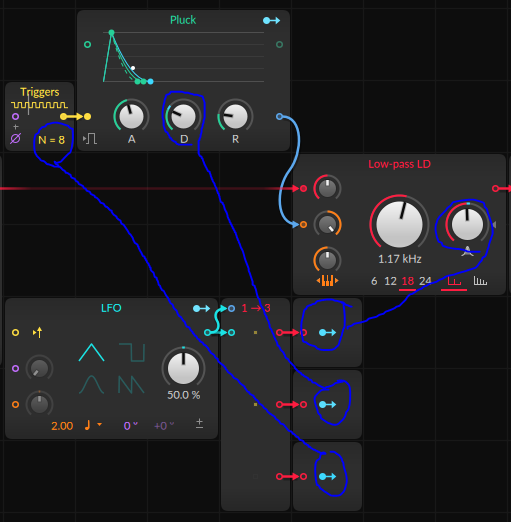Click the LFO modulator output arrow icon
This screenshot has height=522, width=511.
[201, 309]
